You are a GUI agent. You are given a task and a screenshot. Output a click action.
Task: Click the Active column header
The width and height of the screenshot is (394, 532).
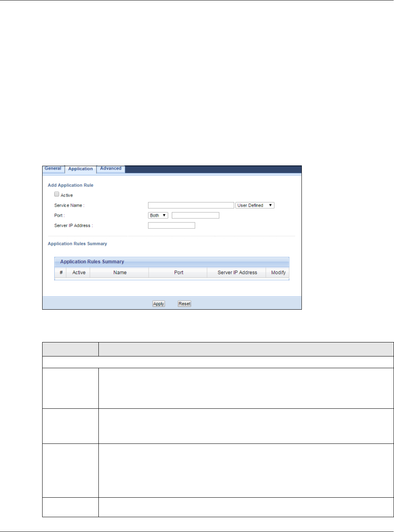coord(79,273)
